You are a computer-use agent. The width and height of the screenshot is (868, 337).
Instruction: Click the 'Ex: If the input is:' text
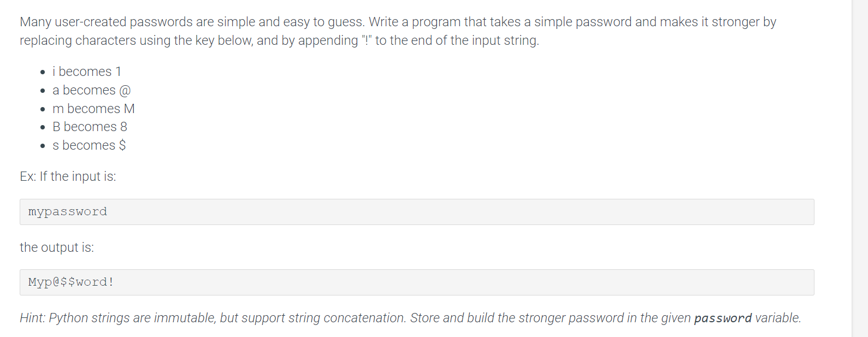click(68, 176)
